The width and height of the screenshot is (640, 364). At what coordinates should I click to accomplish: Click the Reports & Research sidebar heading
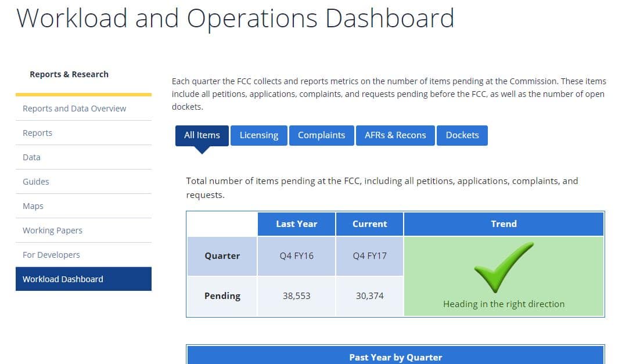(69, 74)
